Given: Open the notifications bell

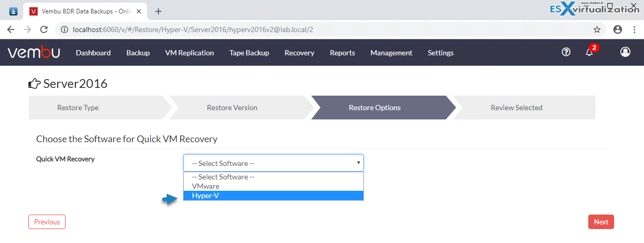Looking at the screenshot, I should [x=589, y=52].
